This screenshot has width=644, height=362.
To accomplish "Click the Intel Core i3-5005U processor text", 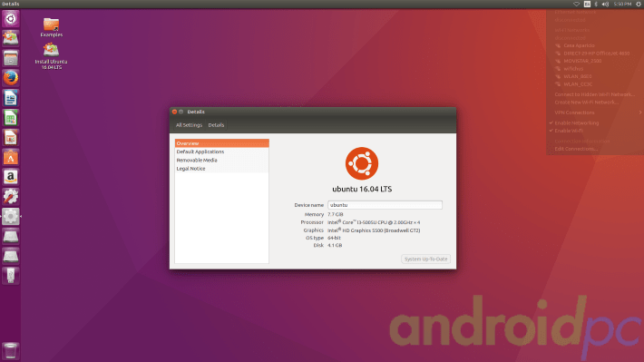I will [x=374, y=222].
